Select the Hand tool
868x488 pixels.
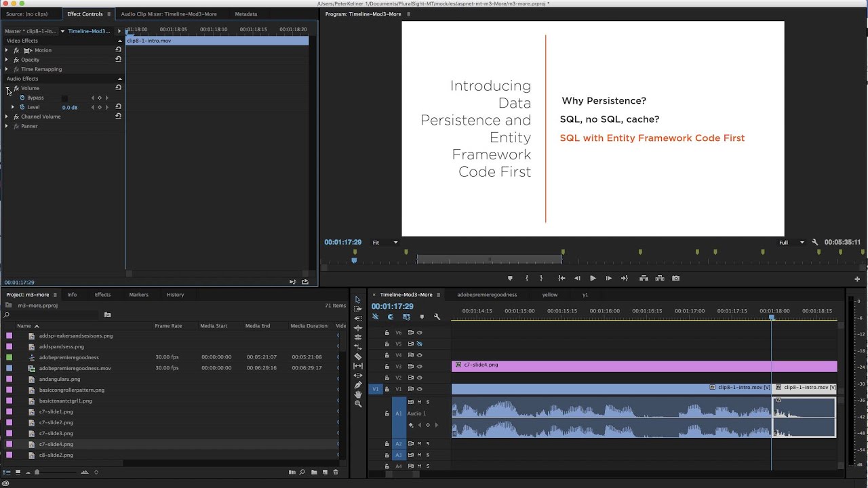(x=358, y=394)
